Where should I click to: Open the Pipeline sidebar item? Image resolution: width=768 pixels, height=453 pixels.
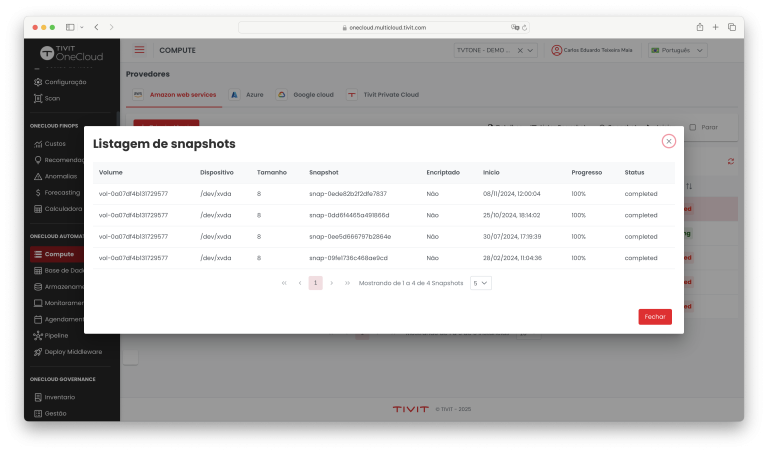coord(57,335)
